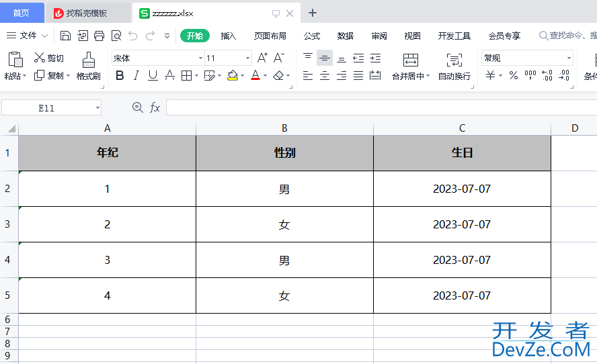The height and width of the screenshot is (364, 597).
Task: Click the Undo arrow icon
Action: [133, 36]
